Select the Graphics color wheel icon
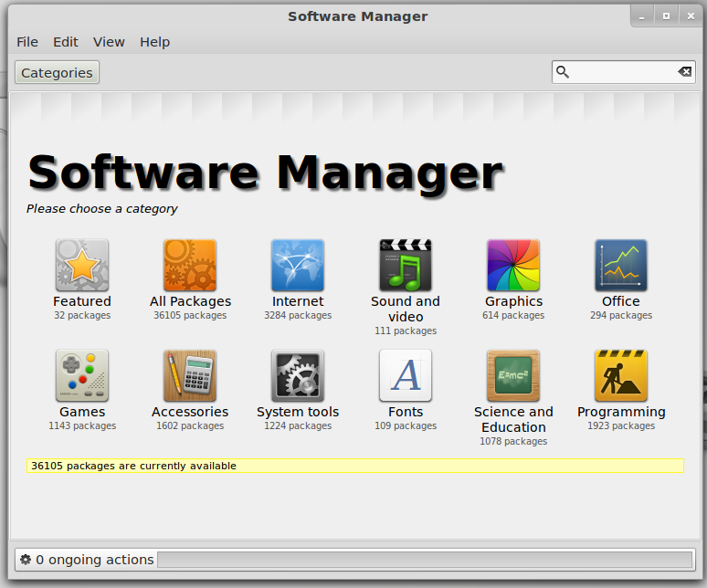Image resolution: width=707 pixels, height=588 pixels. coord(513,266)
